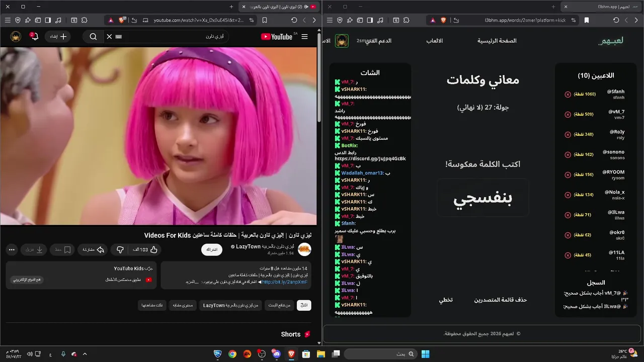
Task: Open YouTube guide hamburger menu
Action: coord(304,37)
